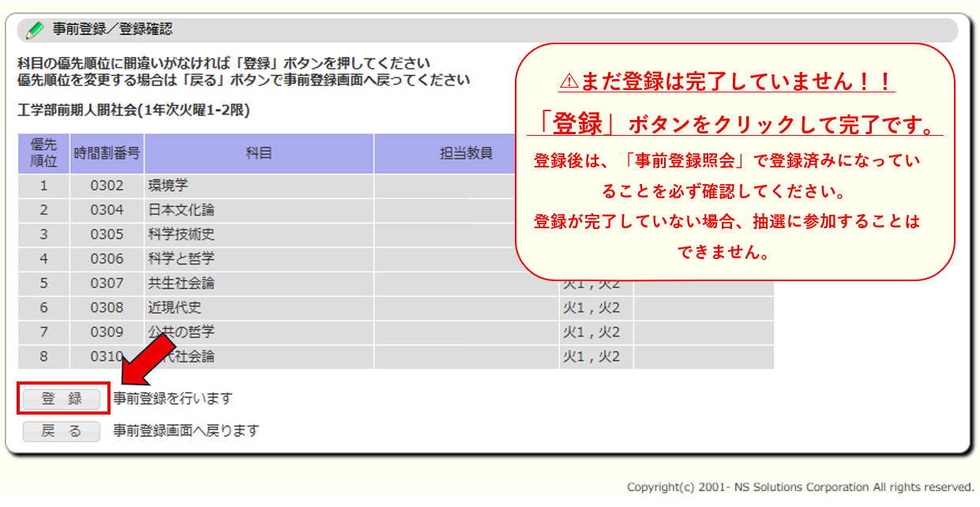980x507 pixels.
Task: Select timetable number 0308
Action: click(107, 308)
